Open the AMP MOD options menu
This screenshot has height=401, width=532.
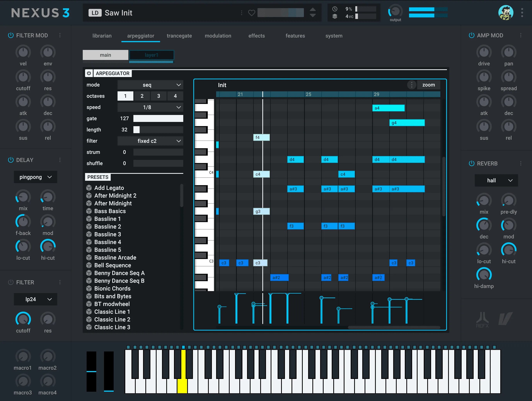click(x=521, y=35)
